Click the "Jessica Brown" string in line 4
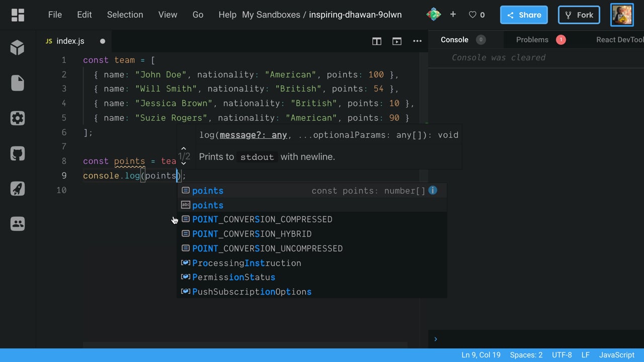The height and width of the screenshot is (362, 644). 174,103
